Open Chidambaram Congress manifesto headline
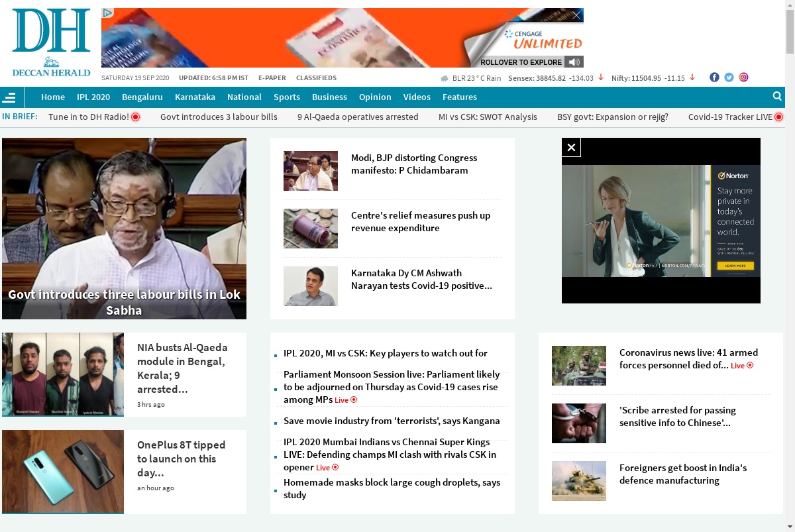Image resolution: width=795 pixels, height=532 pixels. pos(414,164)
